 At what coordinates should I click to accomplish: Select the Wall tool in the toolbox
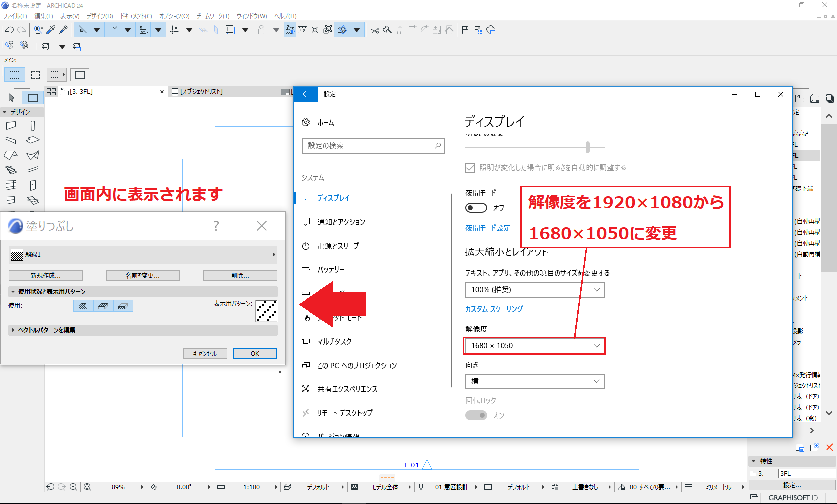[11, 126]
